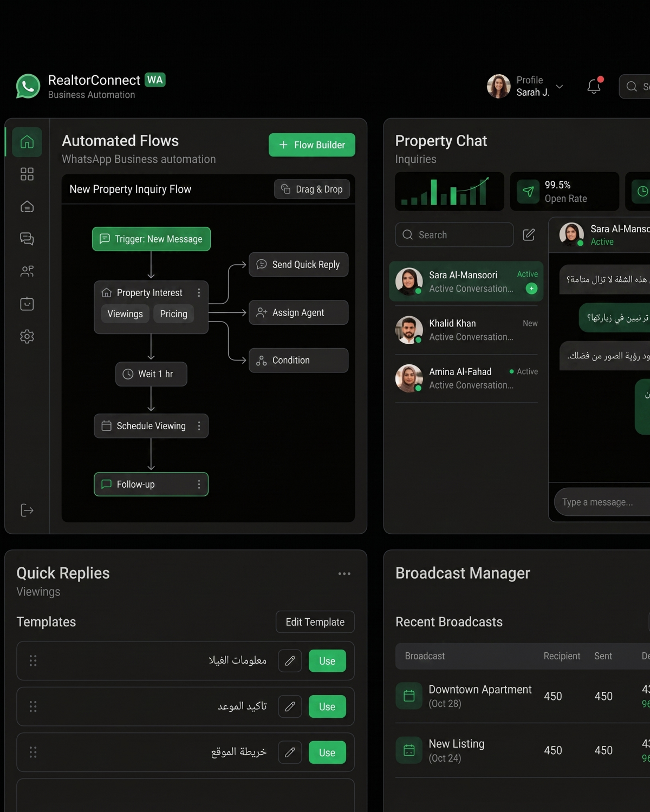The width and height of the screenshot is (650, 812).
Task: Click the Drag & Drop button
Action: (x=312, y=189)
